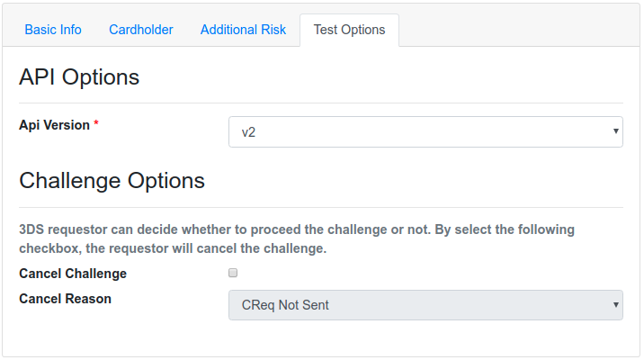The height and width of the screenshot is (360, 644).
Task: Open the Cardholder tab
Action: 141,30
